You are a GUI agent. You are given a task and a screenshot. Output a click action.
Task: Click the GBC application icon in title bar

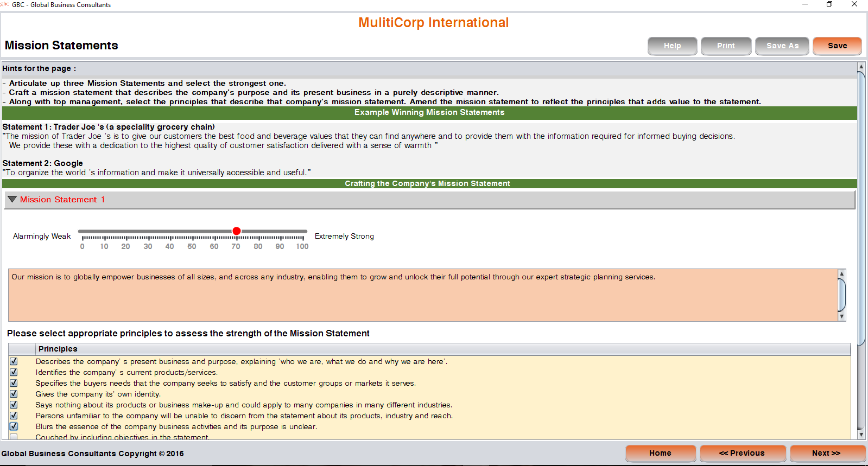5,4
